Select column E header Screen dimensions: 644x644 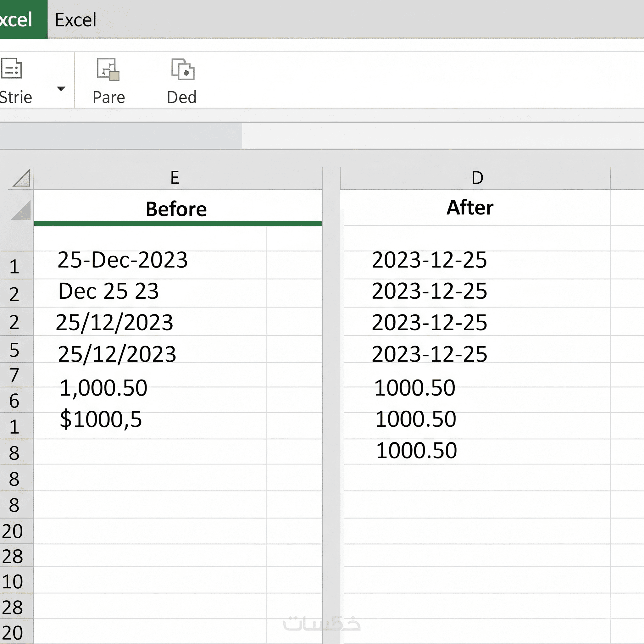pos(175,178)
